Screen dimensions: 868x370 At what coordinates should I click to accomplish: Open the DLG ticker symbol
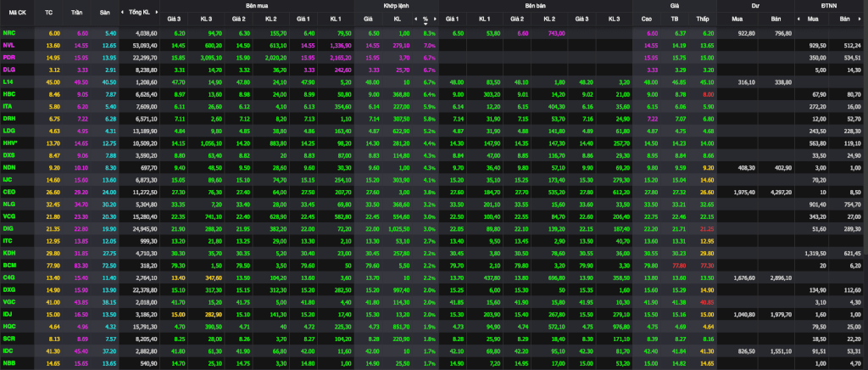pos(8,70)
